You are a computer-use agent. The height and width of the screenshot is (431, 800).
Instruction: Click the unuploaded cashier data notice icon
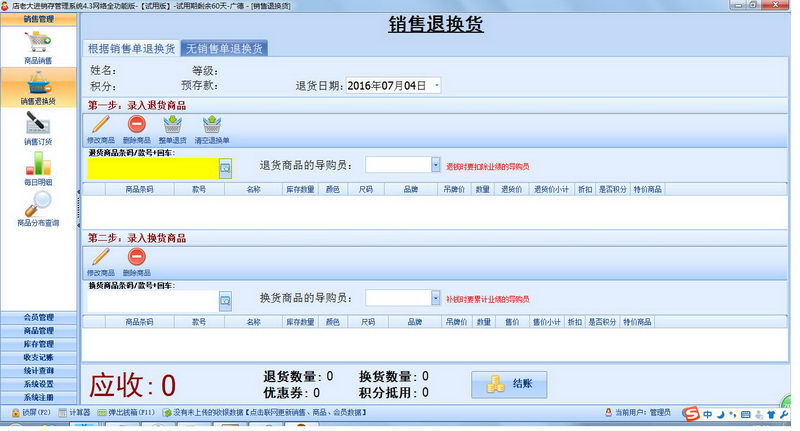pos(167,412)
